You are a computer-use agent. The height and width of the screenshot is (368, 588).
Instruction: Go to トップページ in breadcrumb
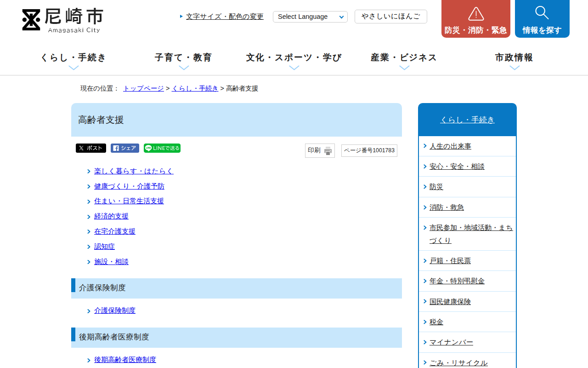[143, 88]
